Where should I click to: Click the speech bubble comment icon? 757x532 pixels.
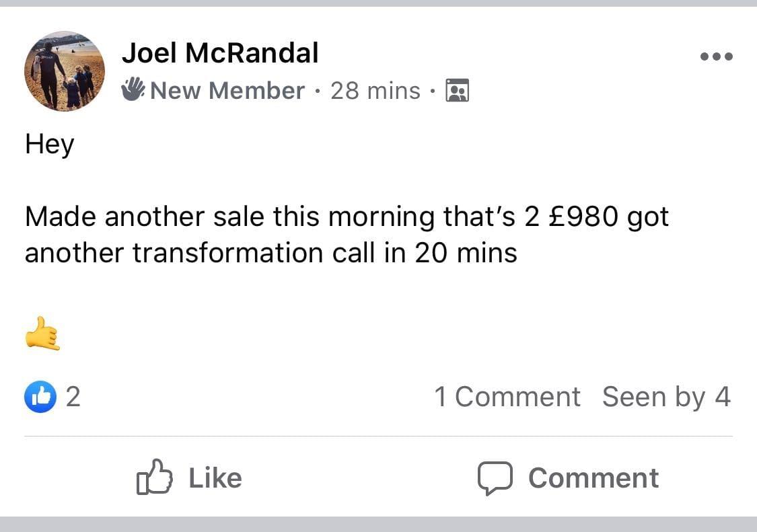(x=495, y=478)
